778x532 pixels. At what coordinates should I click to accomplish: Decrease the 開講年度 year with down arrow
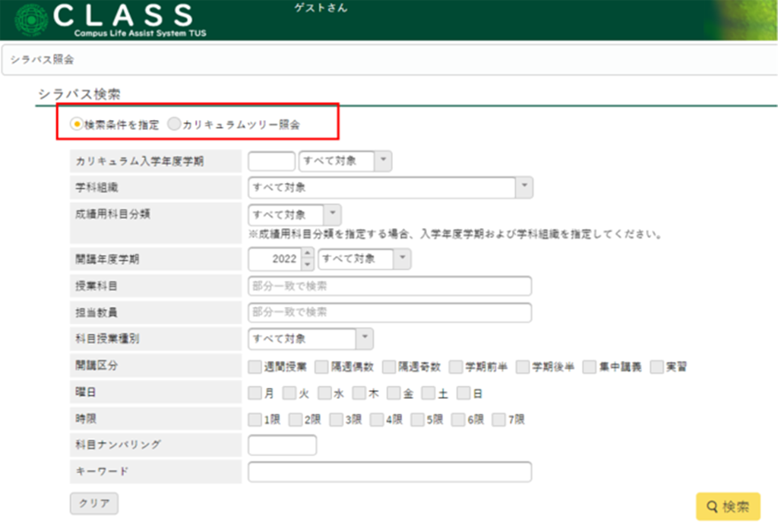(308, 264)
